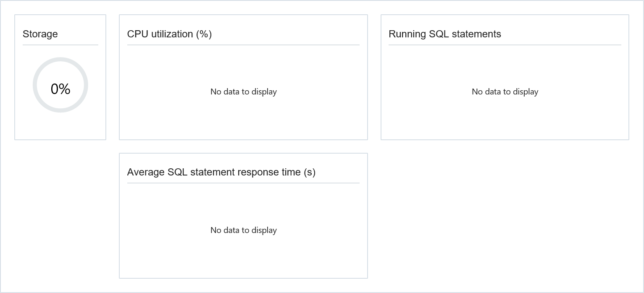Click the CPU utilization panel header
644x293 pixels.
tap(169, 34)
